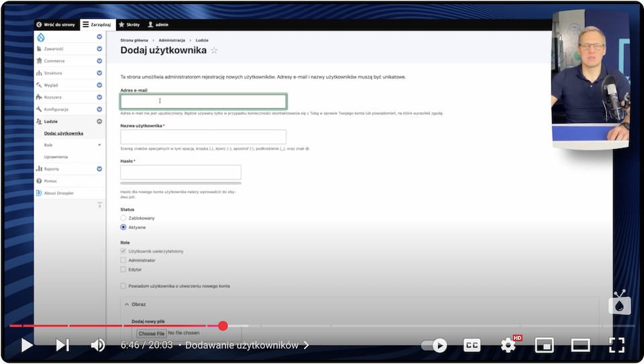Screen dimensions: 644x364
Task: Switch to theater mode
Action: (580, 345)
